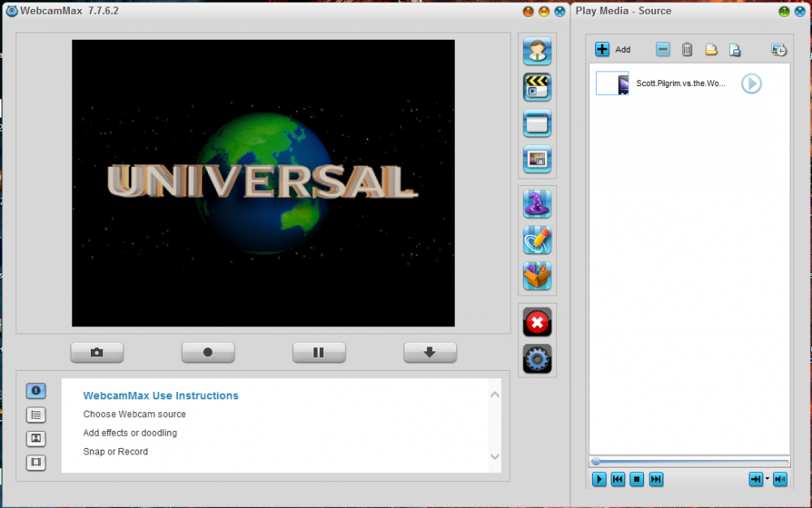Switch to the film recordings panel tab
Viewport: 812px width, 508px height.
tap(36, 463)
